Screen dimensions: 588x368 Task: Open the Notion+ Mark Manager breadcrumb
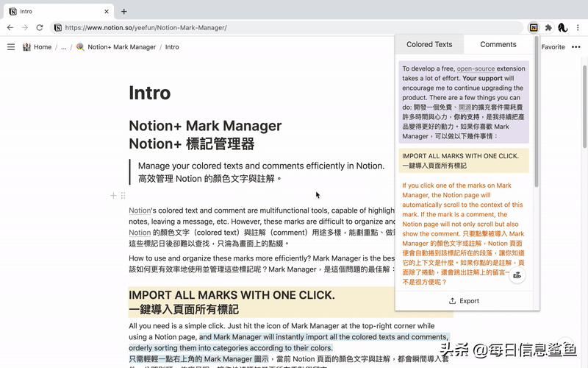(121, 47)
